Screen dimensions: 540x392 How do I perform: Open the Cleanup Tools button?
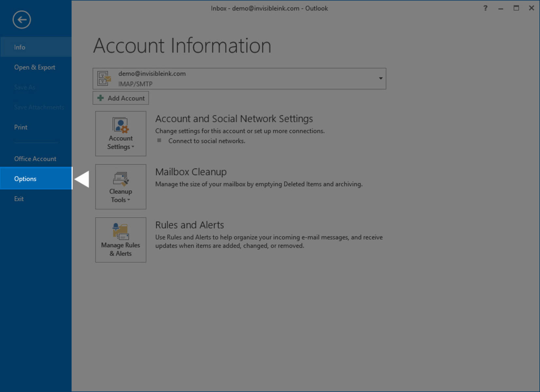(x=121, y=187)
